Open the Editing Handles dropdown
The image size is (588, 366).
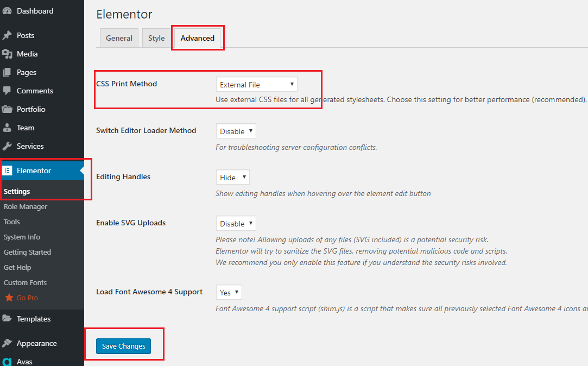pyautogui.click(x=232, y=177)
